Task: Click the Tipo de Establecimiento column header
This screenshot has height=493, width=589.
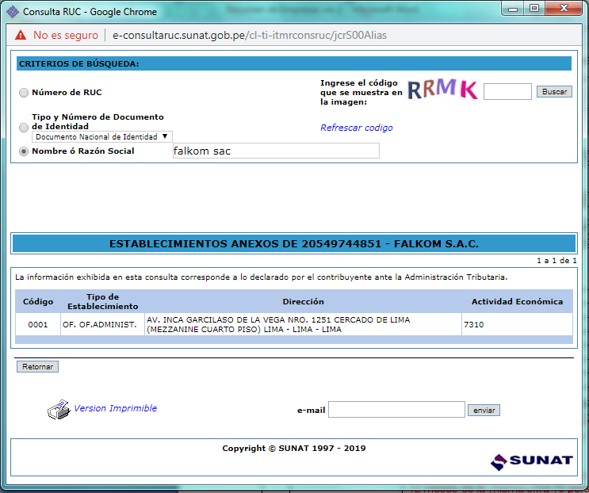Action: click(103, 301)
